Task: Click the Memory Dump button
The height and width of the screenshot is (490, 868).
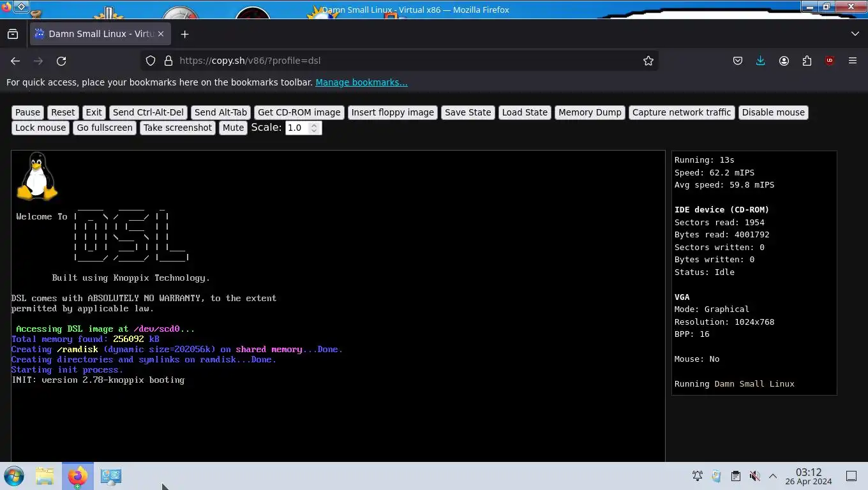Action: pyautogui.click(x=590, y=112)
